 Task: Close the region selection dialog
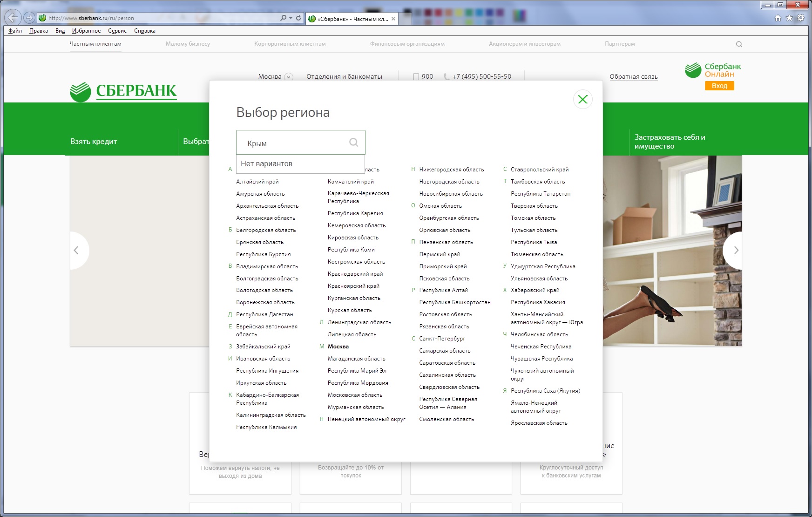pyautogui.click(x=582, y=99)
